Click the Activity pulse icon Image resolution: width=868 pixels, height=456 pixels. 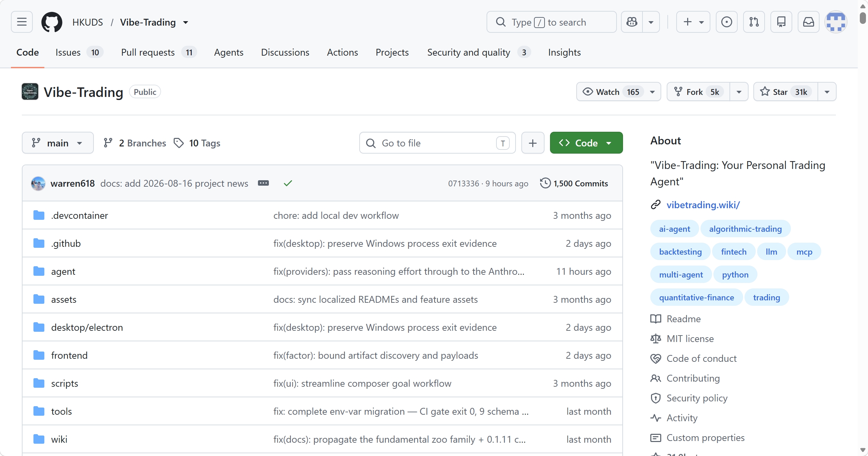pos(656,418)
